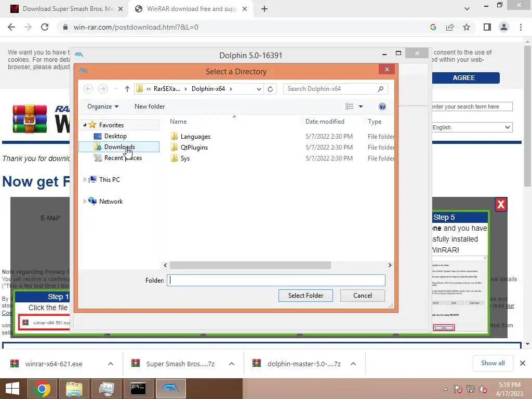Select Desktop in Favorites
532x399 pixels.
pos(115,136)
